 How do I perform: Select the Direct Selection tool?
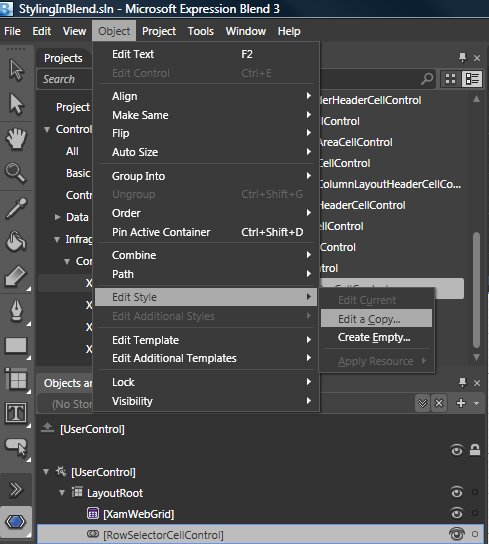(16, 104)
